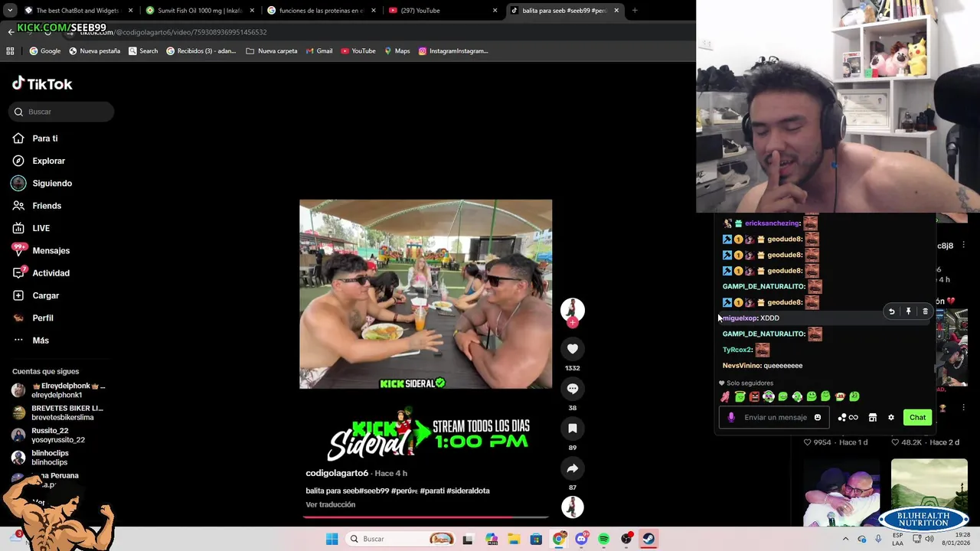
Task: Go back with browser back arrow
Action: (x=11, y=32)
